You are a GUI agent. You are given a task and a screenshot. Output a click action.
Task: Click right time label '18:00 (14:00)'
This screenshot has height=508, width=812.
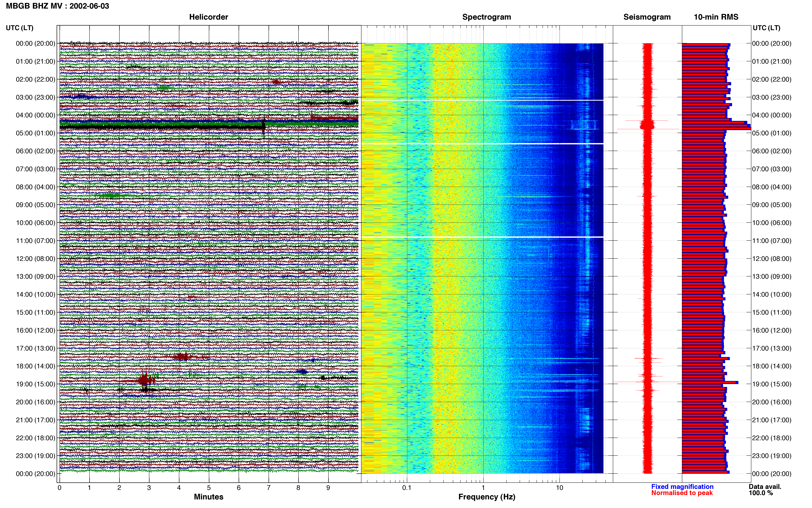pos(772,366)
